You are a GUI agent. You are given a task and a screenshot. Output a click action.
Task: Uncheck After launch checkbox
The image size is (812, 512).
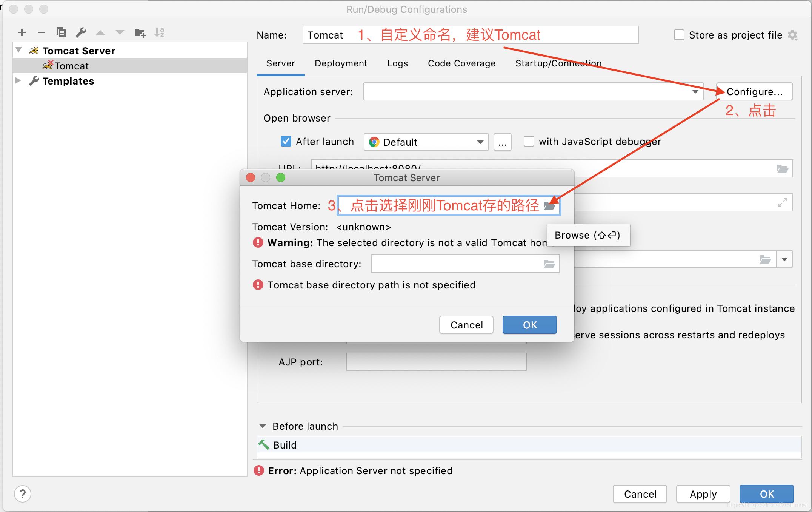click(286, 142)
